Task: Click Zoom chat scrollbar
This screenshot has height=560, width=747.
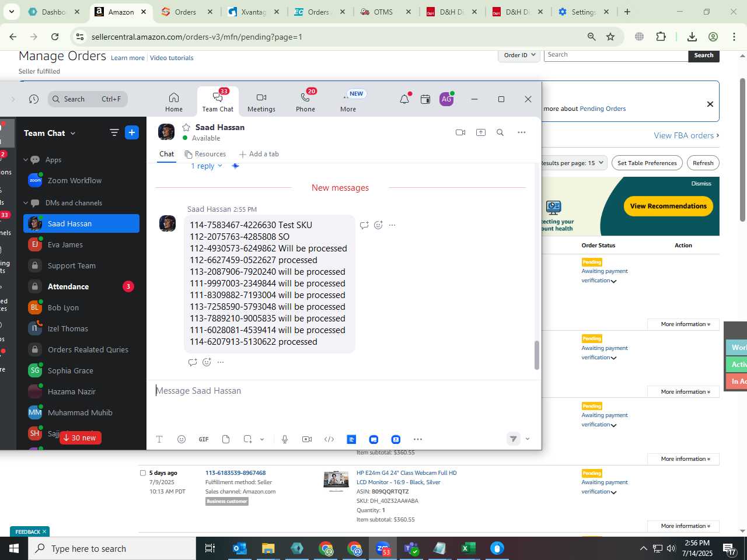Action: [x=537, y=355]
